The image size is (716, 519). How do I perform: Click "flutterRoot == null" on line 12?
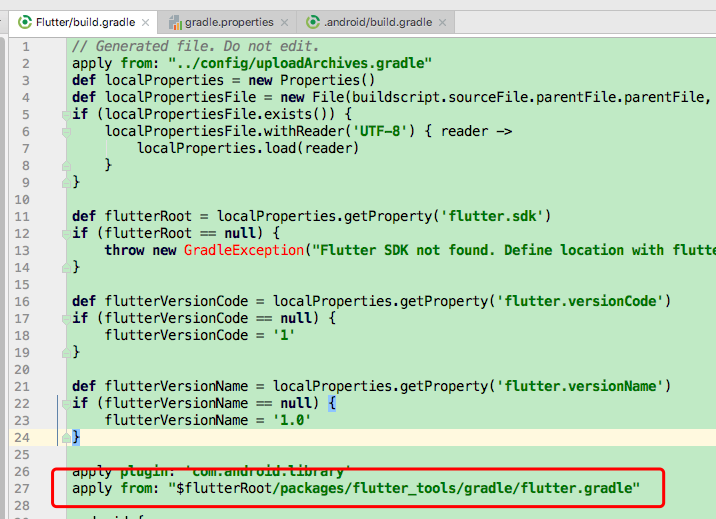(180, 233)
